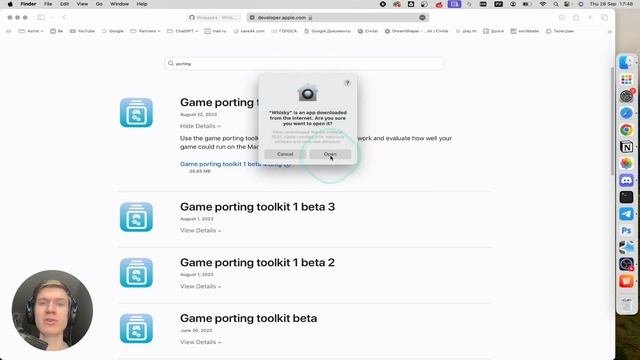This screenshot has width=640, height=360.
Task: Open the Trash in the Dock
Action: (x=626, y=303)
